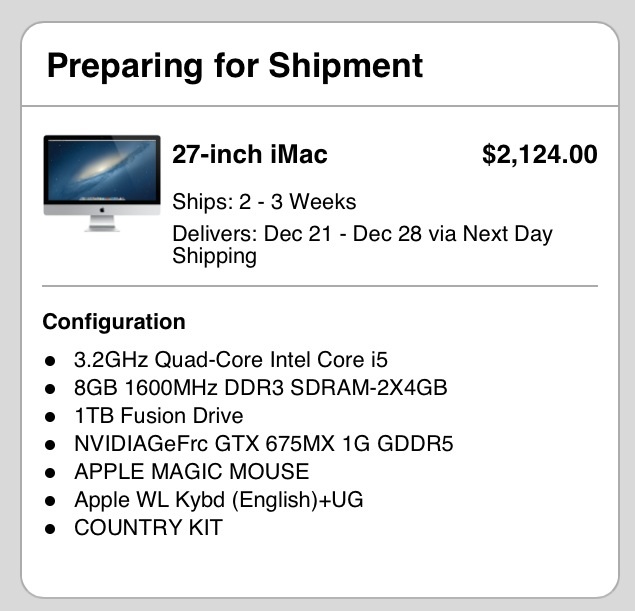
Task: Open the 27-inch iMac product title
Action: coord(250,154)
